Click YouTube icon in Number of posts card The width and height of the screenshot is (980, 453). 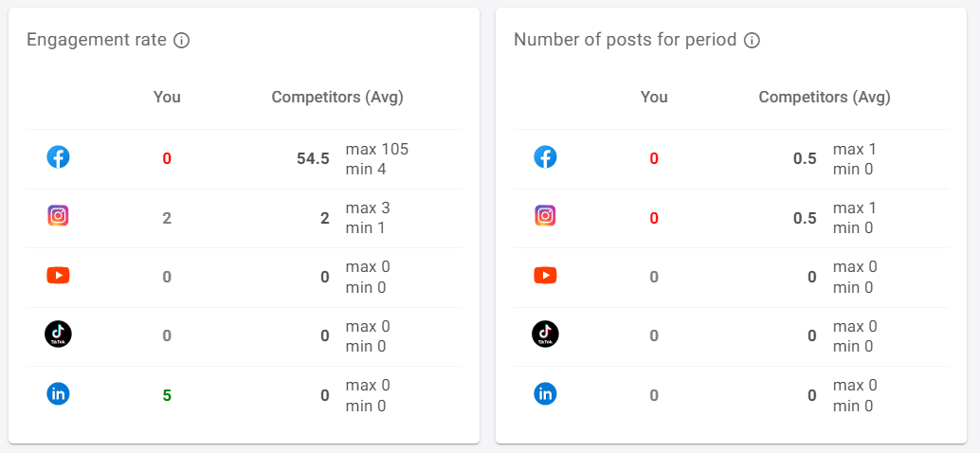545,275
